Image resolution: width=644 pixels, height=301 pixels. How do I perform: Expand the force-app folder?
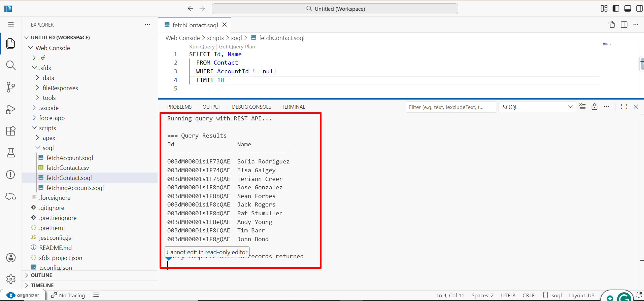(x=34, y=118)
